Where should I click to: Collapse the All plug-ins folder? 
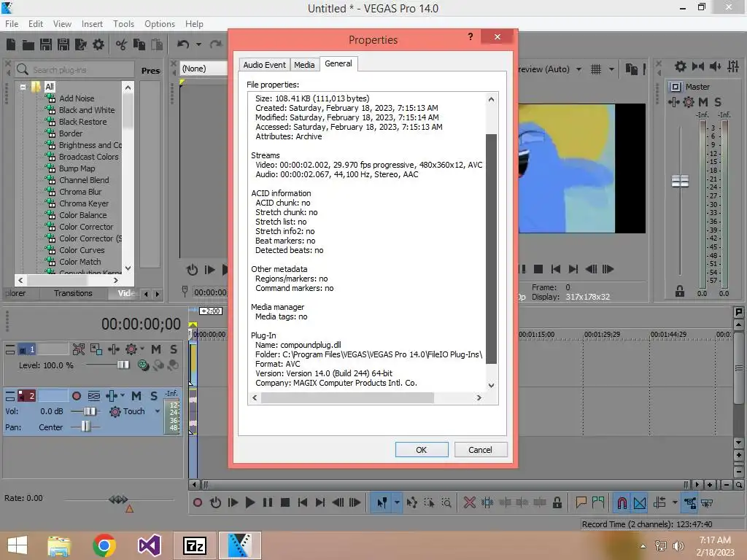(23, 87)
